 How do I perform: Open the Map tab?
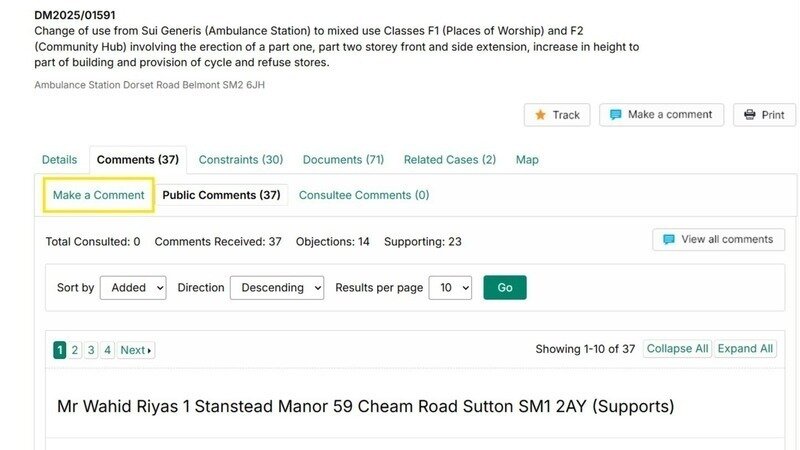coord(527,160)
